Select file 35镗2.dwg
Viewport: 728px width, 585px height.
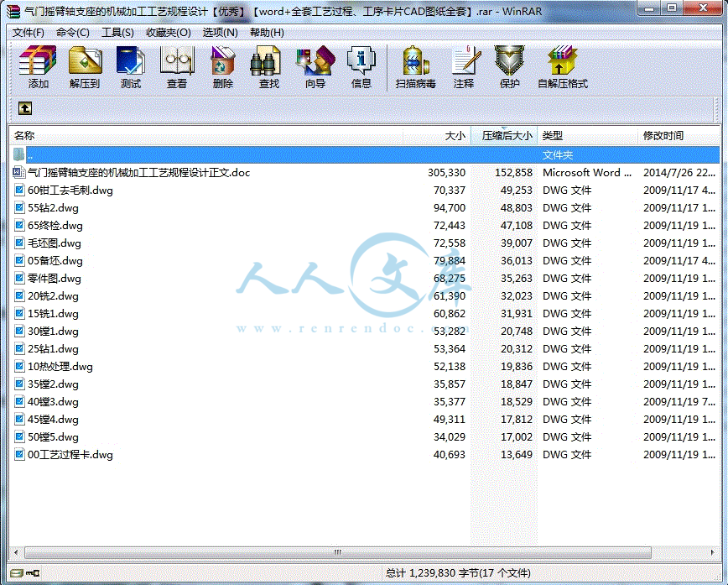click(x=53, y=384)
